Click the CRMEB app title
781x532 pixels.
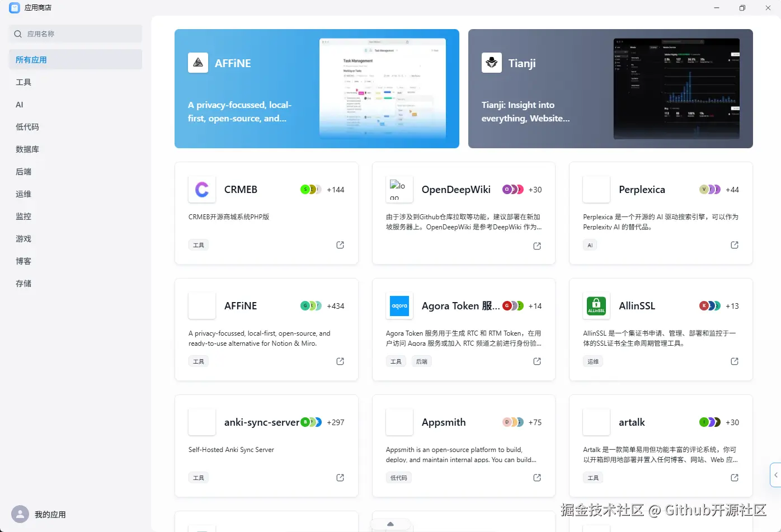[x=241, y=190]
